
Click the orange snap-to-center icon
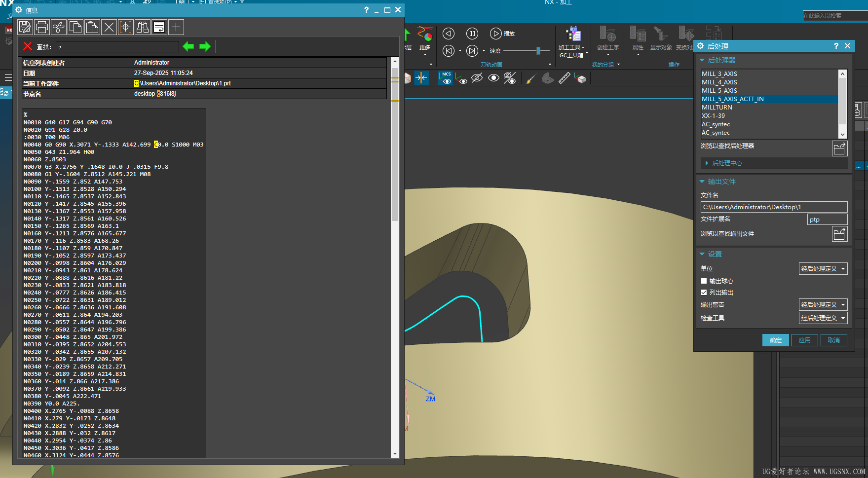421,78
